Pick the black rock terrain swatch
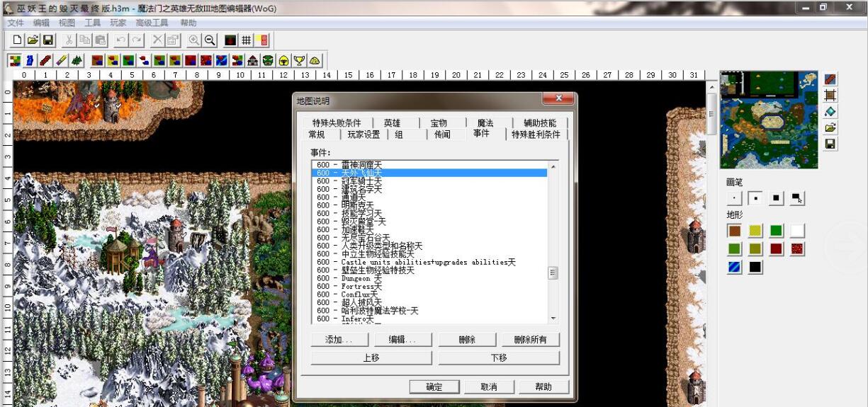The height and width of the screenshot is (407, 868). coord(755,268)
